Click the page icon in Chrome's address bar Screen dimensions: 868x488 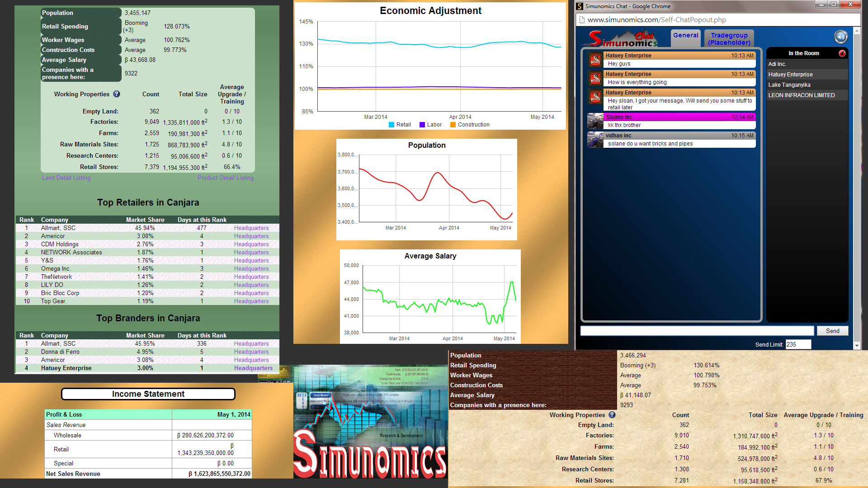coord(581,20)
